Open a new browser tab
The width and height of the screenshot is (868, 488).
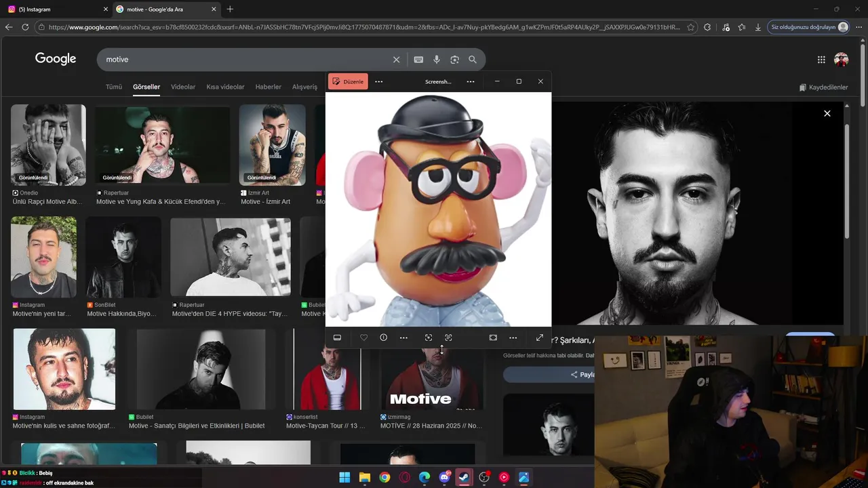point(230,9)
